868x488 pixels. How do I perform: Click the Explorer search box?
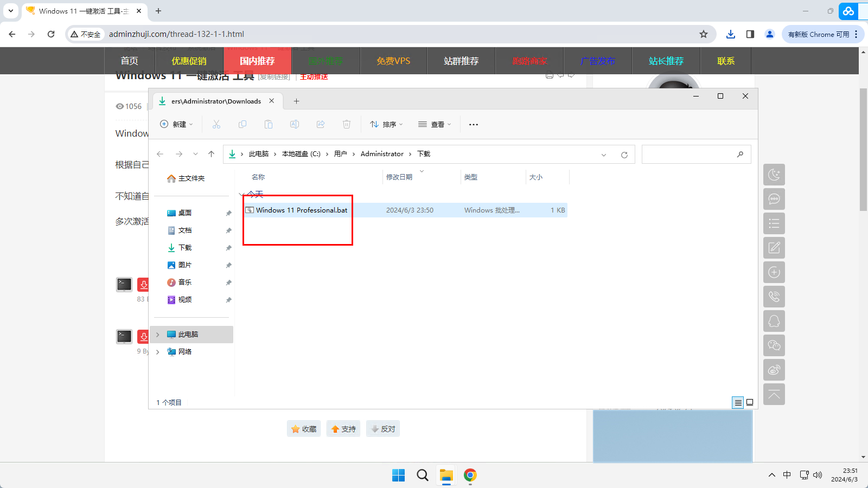696,155
